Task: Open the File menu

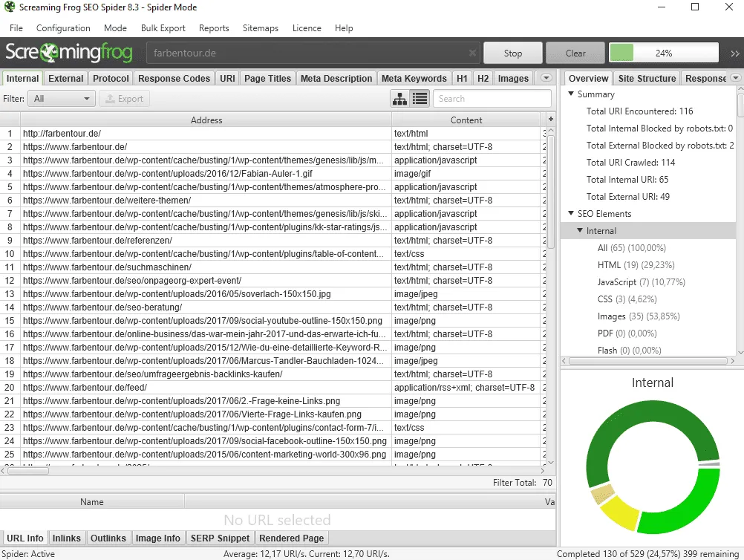Action: point(16,28)
